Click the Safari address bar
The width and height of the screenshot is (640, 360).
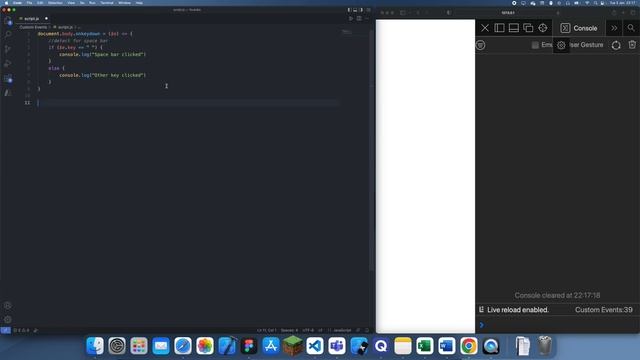tap(508, 13)
